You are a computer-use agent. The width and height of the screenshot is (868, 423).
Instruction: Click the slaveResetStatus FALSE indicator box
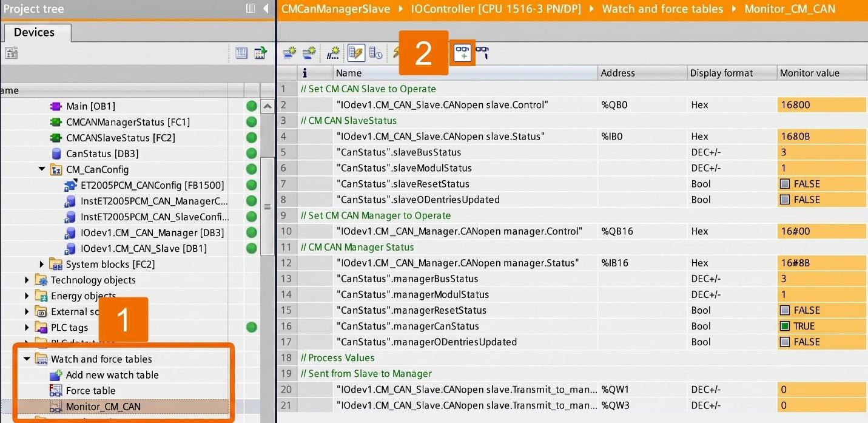(x=786, y=184)
